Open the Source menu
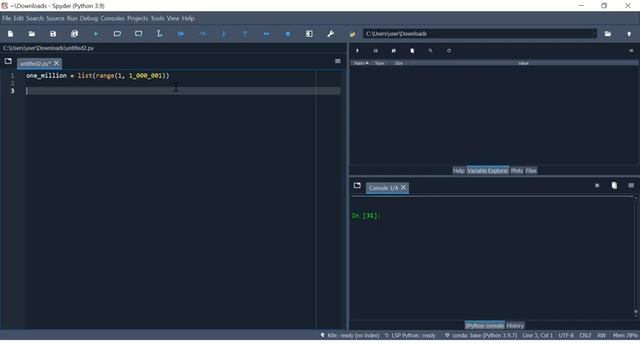 pyautogui.click(x=55, y=18)
